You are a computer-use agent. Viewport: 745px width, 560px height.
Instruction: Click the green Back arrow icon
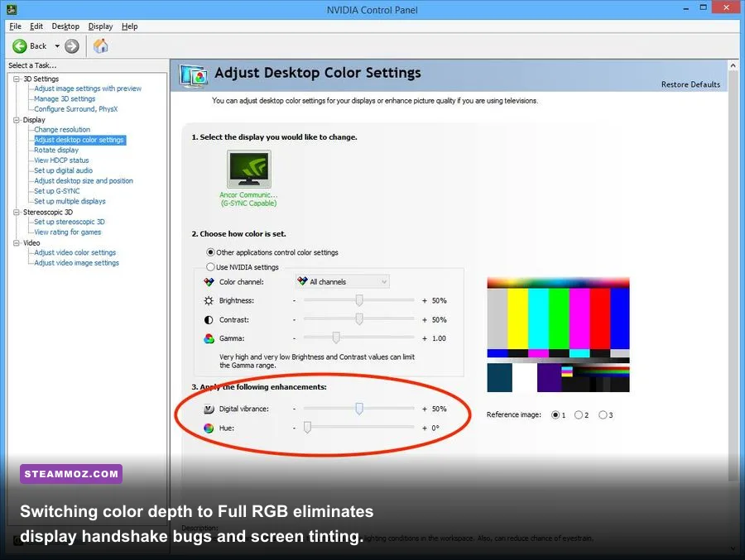click(20, 46)
